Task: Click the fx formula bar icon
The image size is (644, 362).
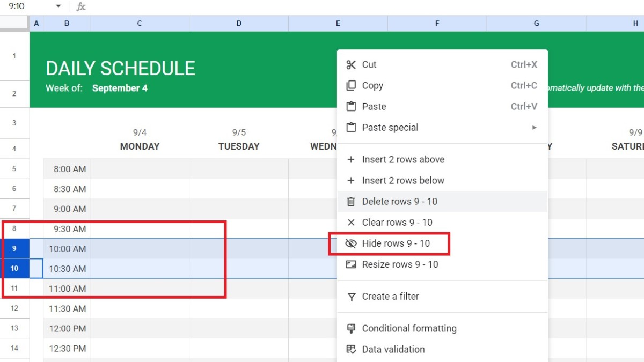Action: tap(80, 7)
